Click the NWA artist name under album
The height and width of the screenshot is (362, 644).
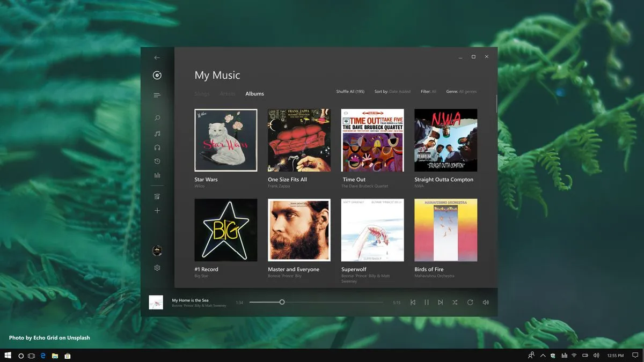tap(419, 186)
